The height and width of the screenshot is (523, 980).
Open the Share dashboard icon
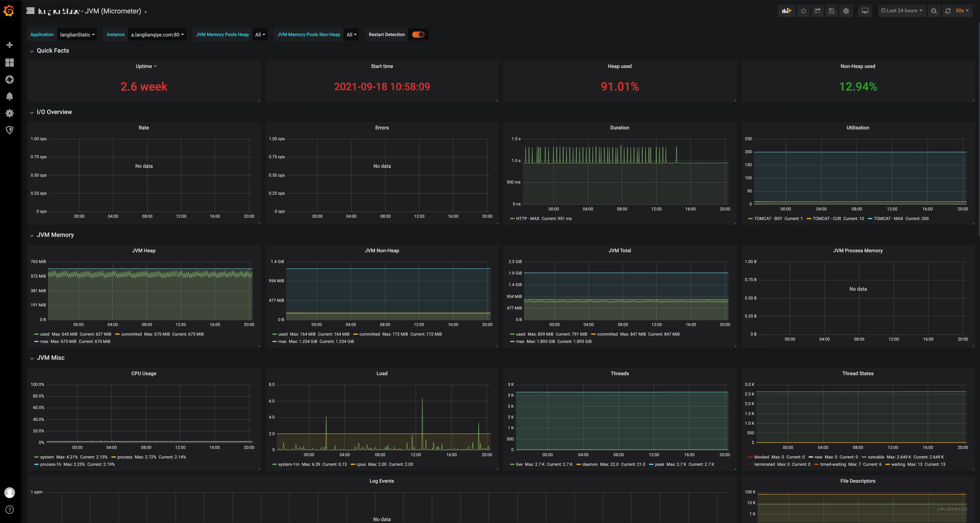pyautogui.click(x=817, y=11)
